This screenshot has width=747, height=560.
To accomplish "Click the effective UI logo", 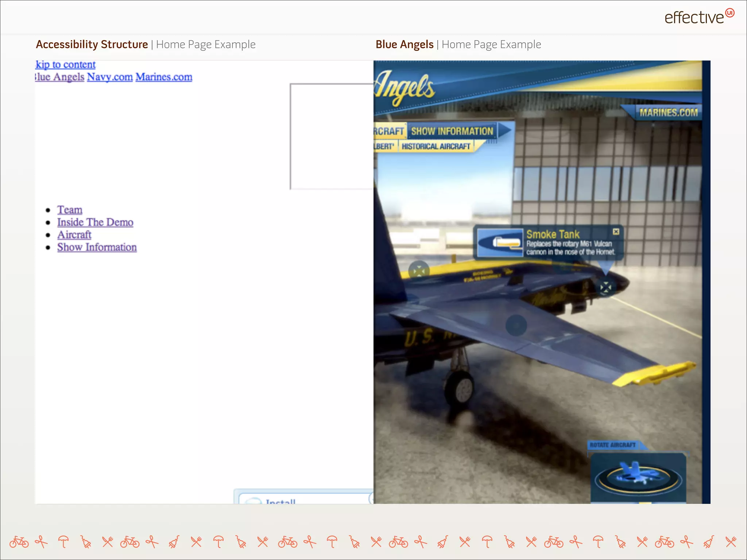I will click(699, 17).
